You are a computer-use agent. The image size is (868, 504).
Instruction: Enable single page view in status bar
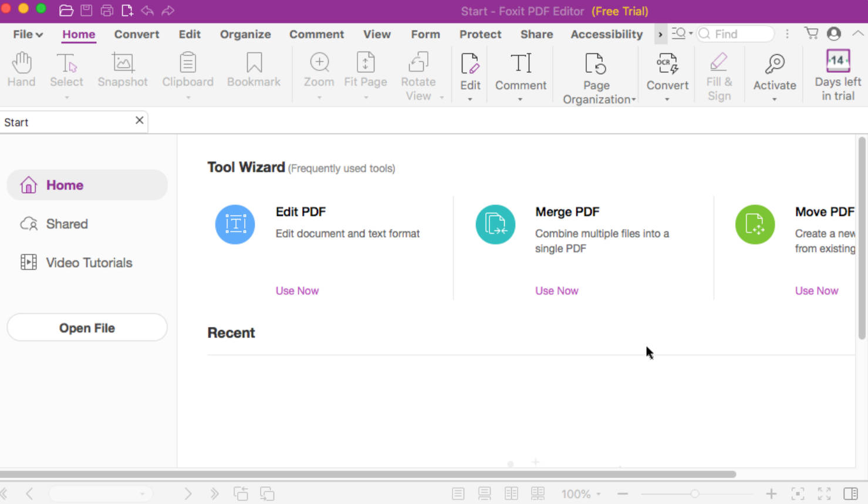coord(458,493)
